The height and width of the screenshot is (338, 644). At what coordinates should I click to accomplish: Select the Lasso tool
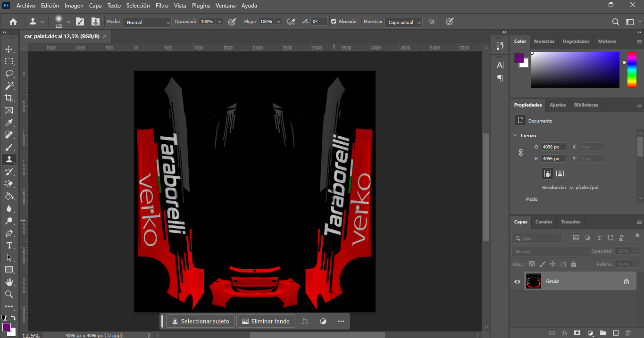coord(9,74)
